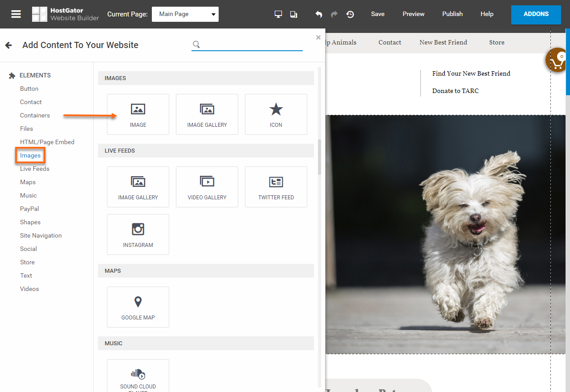570x392 pixels.
Task: Click the Find Your New Best Friend link
Action: [471, 73]
